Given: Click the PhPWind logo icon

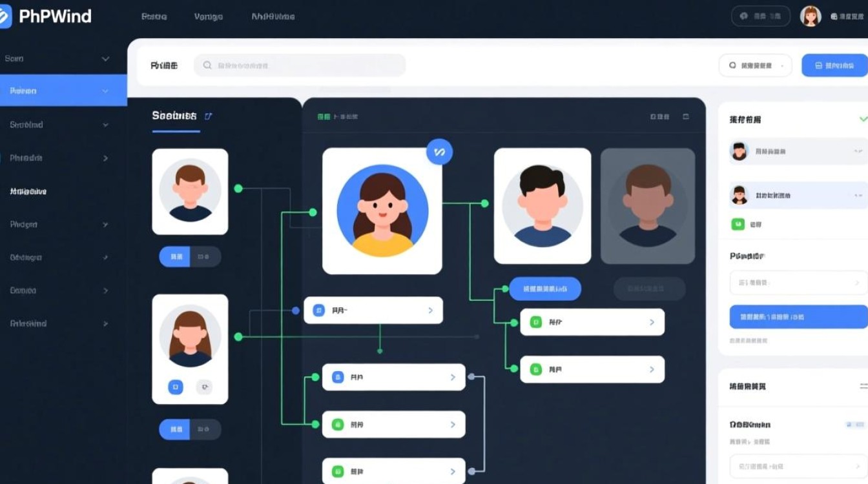Looking at the screenshot, I should (5, 16).
